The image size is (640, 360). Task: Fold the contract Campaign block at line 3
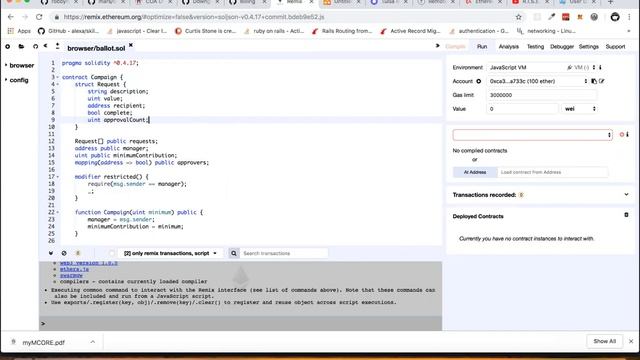click(58, 77)
